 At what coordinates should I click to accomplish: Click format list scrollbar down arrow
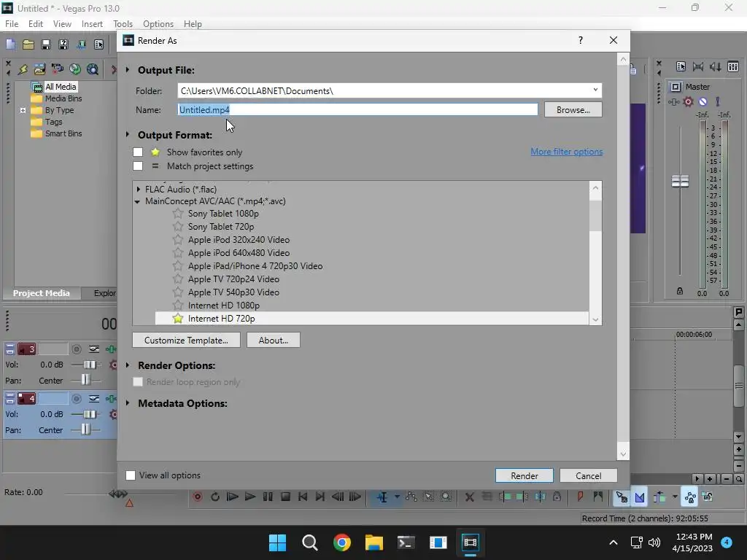(x=595, y=319)
